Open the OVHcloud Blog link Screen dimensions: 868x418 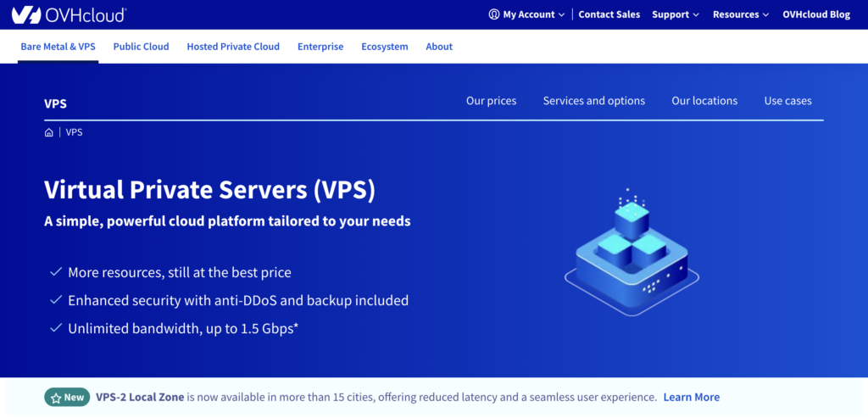[816, 15]
